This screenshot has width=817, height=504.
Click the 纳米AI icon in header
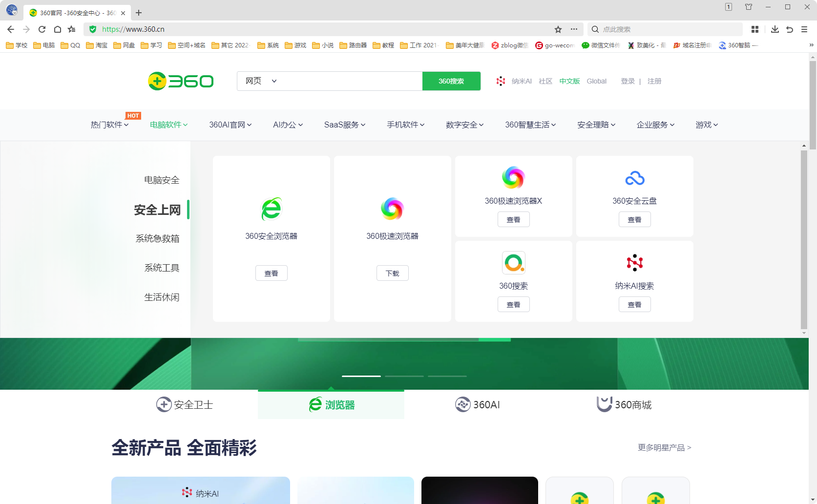[x=501, y=81]
